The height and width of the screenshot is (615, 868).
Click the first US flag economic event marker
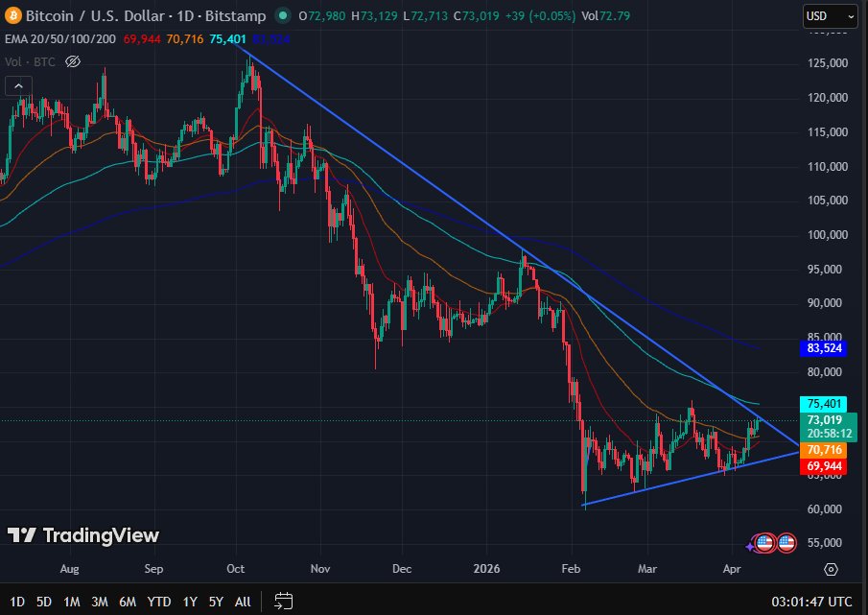764,543
